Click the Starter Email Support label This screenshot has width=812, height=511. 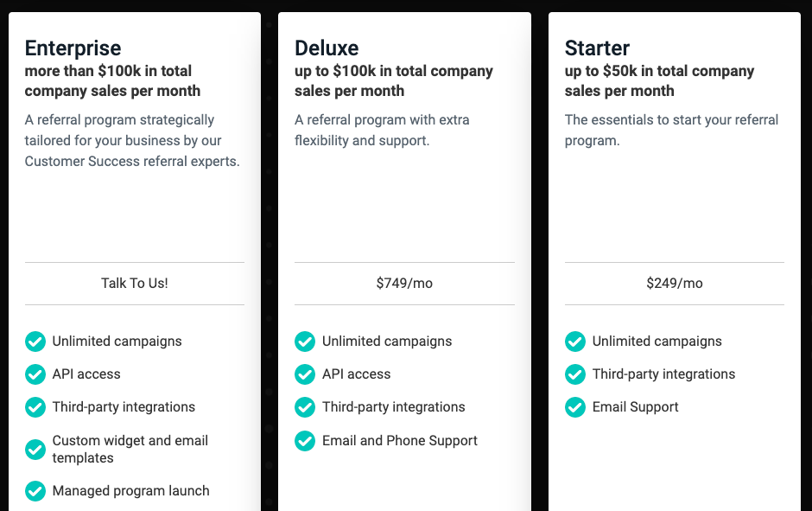(x=636, y=407)
